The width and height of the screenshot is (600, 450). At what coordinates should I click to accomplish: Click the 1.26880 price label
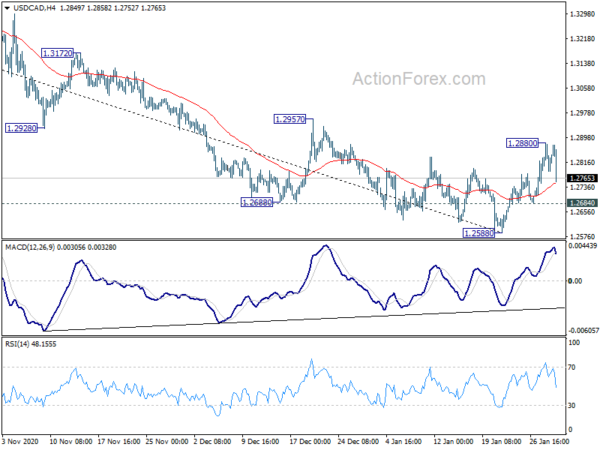257,202
